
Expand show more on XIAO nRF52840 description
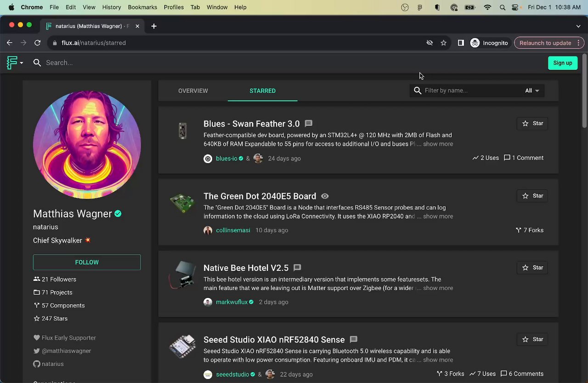click(x=438, y=360)
